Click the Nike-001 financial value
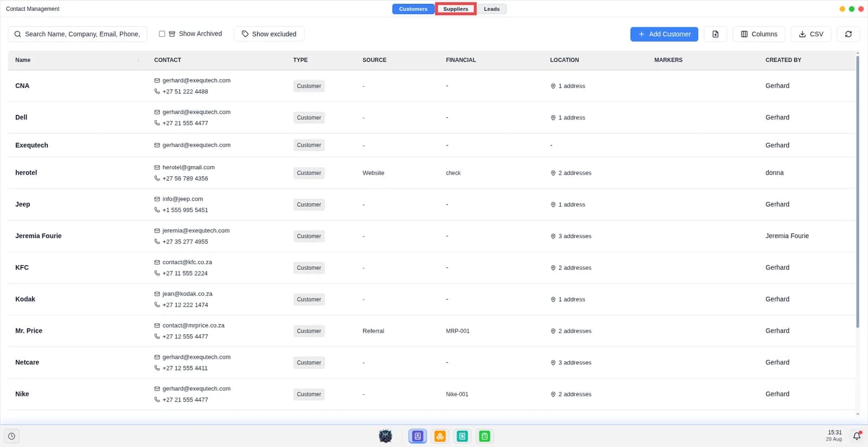Viewport: 868px width, 447px height. click(457, 394)
